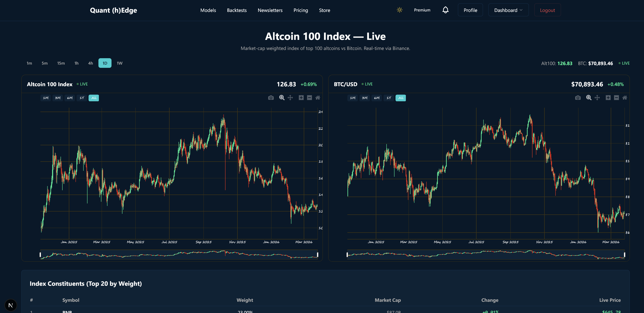Set BTC/USD chart range to 1Y

(388, 98)
